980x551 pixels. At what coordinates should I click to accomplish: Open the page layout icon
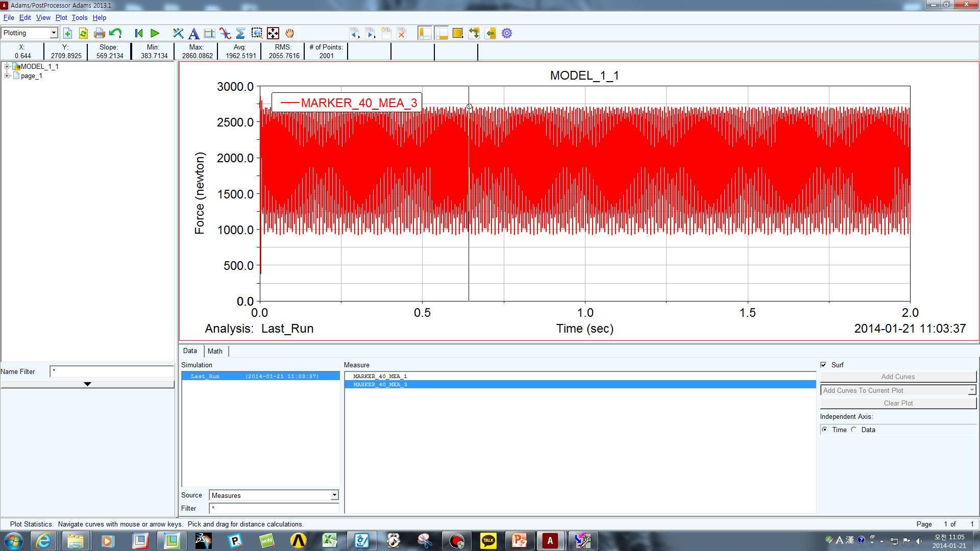457,33
